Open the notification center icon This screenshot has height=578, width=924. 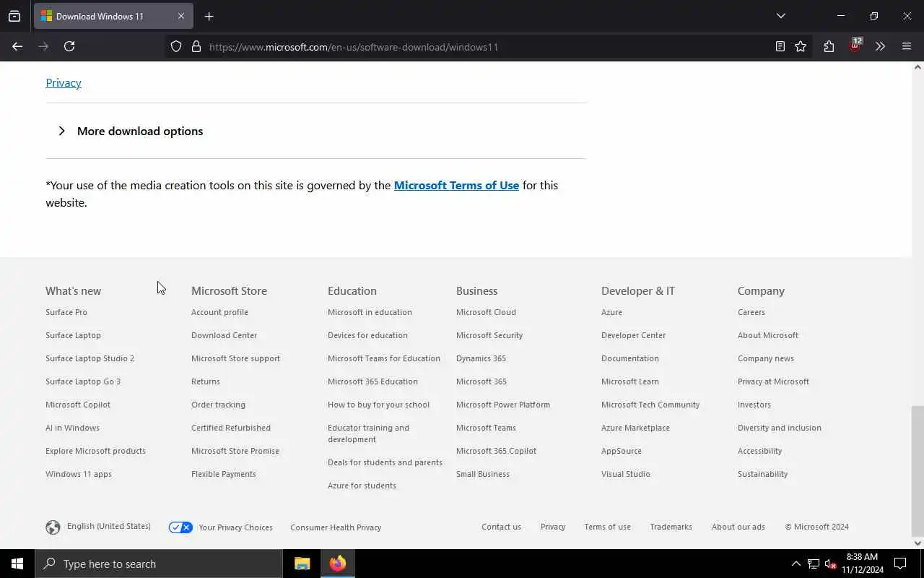click(x=900, y=564)
